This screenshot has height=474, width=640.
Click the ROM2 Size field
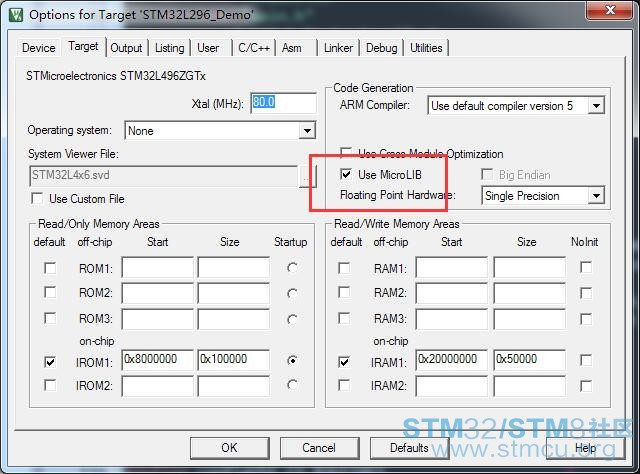pos(233,293)
